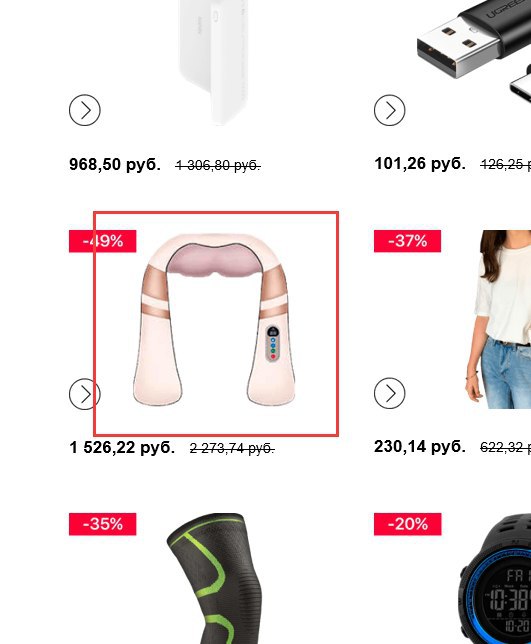Click the arrow icon beside the USB cable
This screenshot has width=531, height=644.
tap(390, 110)
